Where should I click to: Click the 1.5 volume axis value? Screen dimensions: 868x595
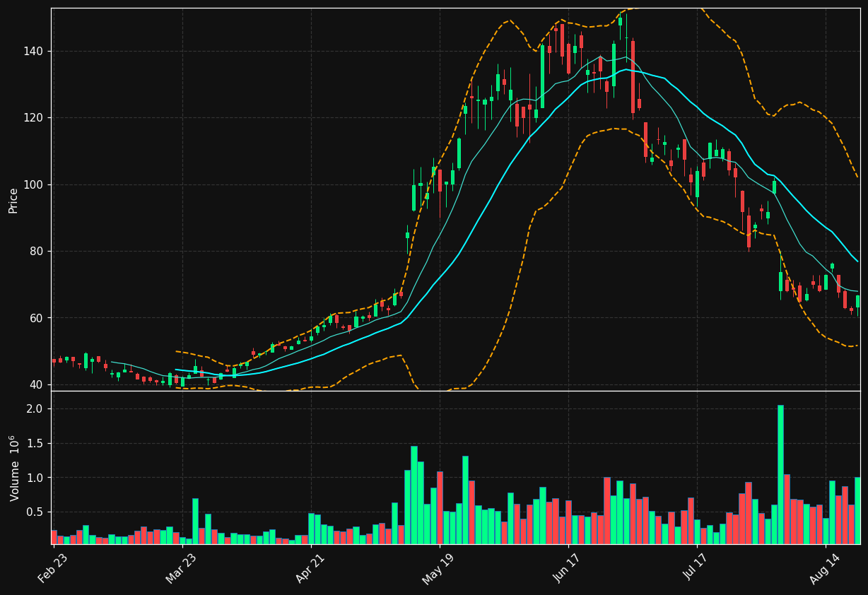(x=35, y=444)
